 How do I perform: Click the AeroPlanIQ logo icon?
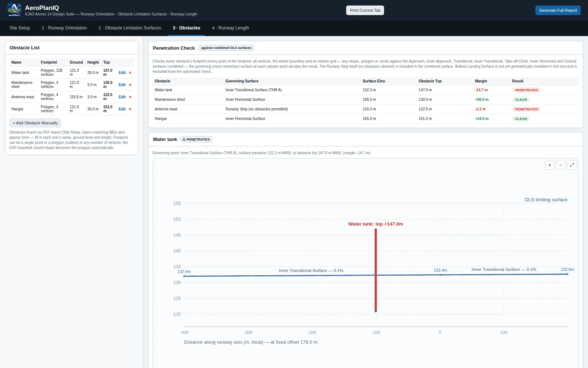point(14,10)
